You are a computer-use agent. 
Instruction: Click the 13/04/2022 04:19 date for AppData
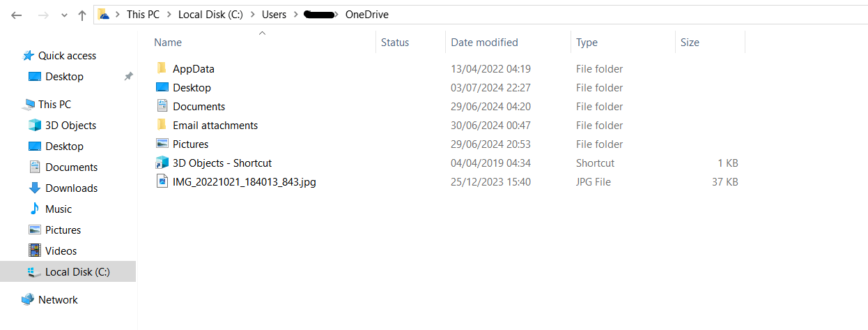(x=490, y=69)
